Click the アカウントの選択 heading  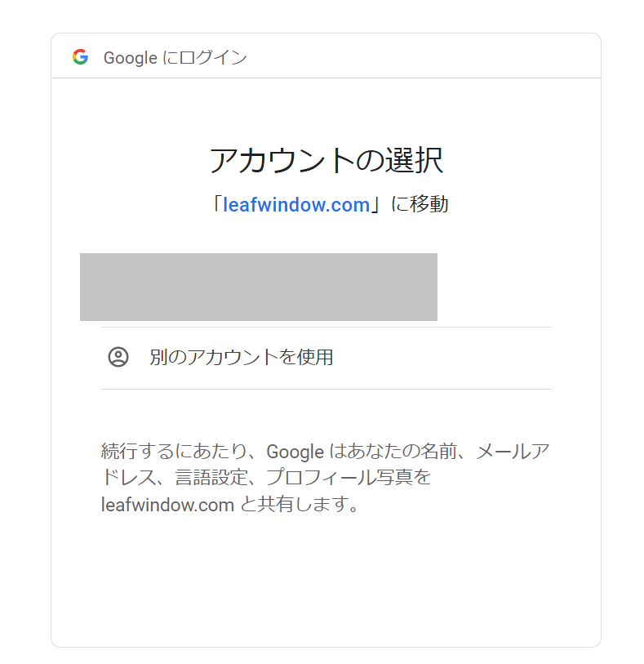(326, 161)
